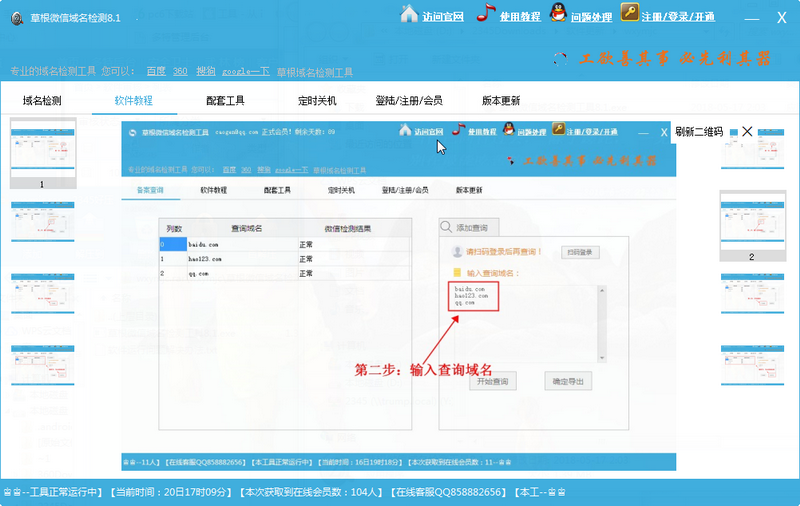Click 专业的域名检测工具 您可以 text
The width and height of the screenshot is (800, 506).
point(72,71)
